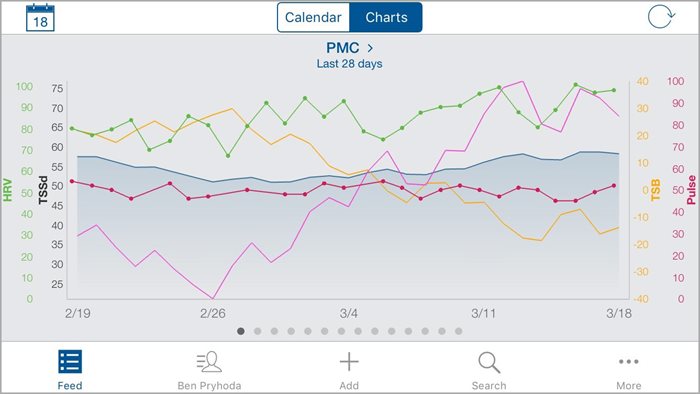The image size is (700, 394).
Task: Select the Search tab label
Action: pos(489,386)
